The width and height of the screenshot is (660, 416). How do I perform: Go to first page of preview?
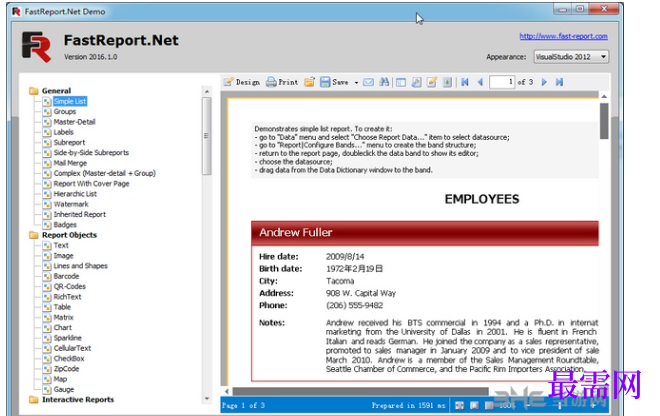pos(465,82)
